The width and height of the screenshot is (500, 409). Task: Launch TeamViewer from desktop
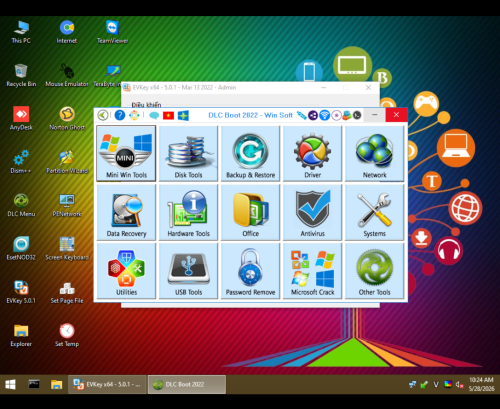tap(112, 32)
